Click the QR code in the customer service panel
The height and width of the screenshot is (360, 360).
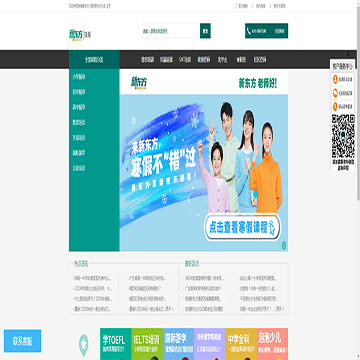(x=342, y=136)
